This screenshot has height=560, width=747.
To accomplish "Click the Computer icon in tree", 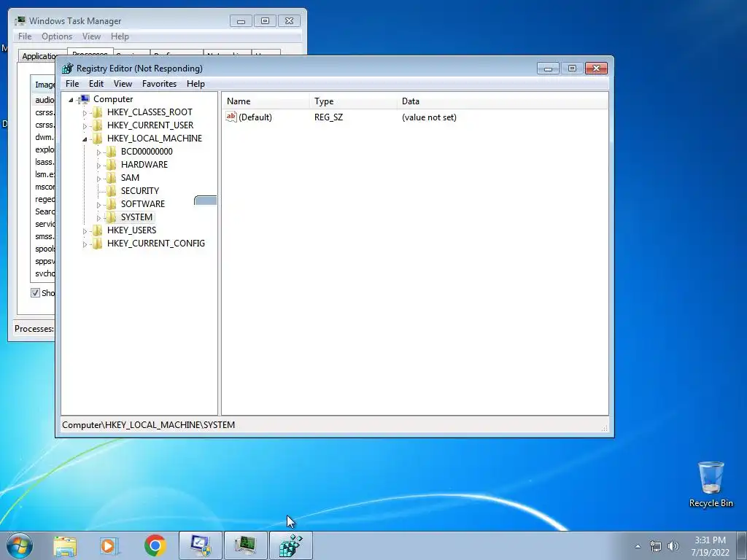I will [84, 99].
